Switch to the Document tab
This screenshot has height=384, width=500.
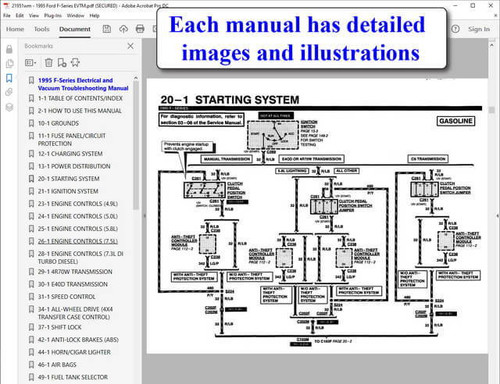coord(75,29)
